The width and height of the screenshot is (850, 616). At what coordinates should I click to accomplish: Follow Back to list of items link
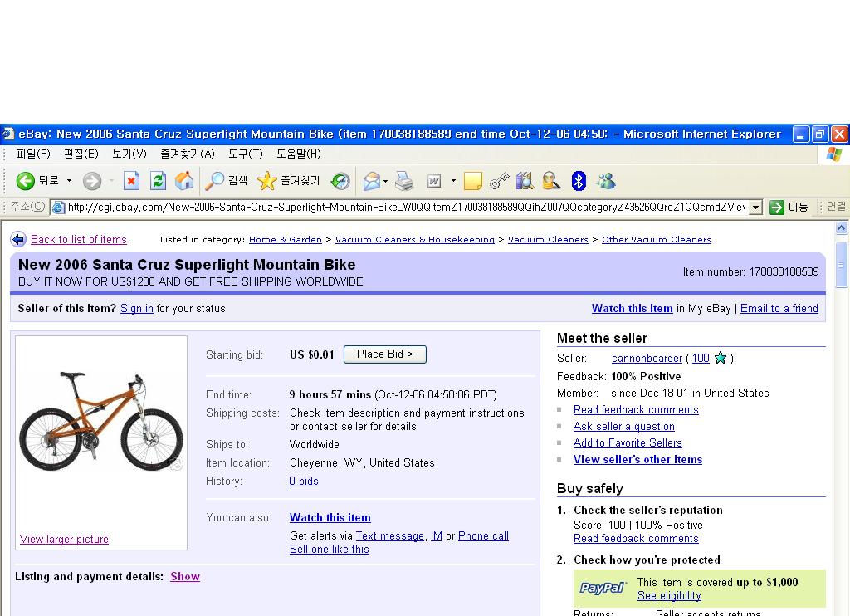(x=79, y=240)
